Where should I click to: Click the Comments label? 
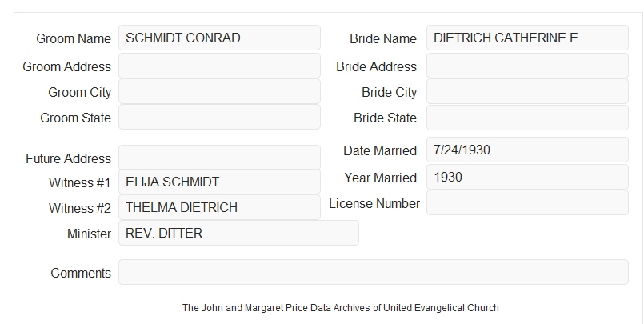pos(81,273)
